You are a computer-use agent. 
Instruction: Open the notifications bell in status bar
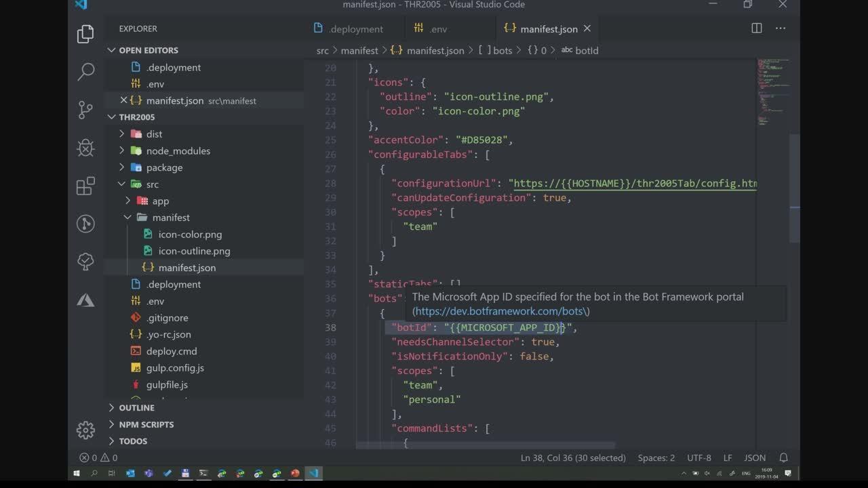coord(783,457)
